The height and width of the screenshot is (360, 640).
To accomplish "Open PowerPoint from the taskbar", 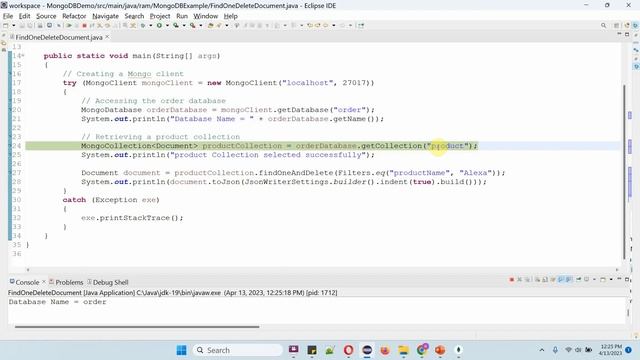I will pos(440,350).
